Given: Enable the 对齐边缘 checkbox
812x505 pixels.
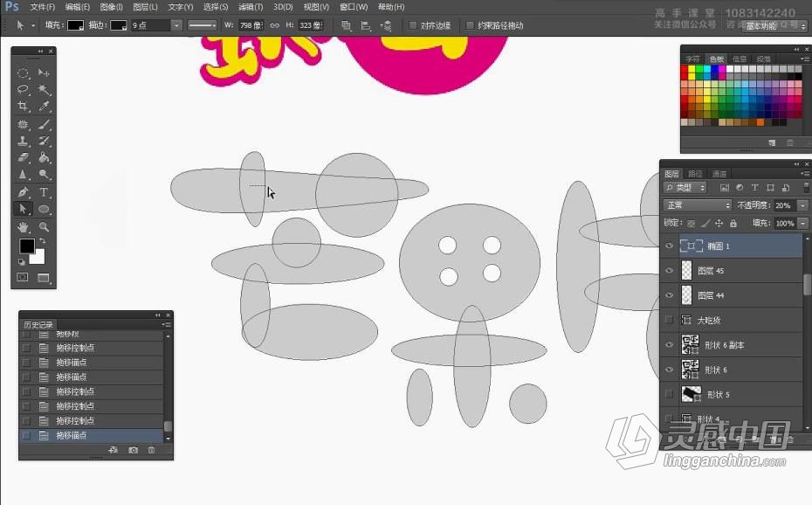Looking at the screenshot, I should [413, 25].
